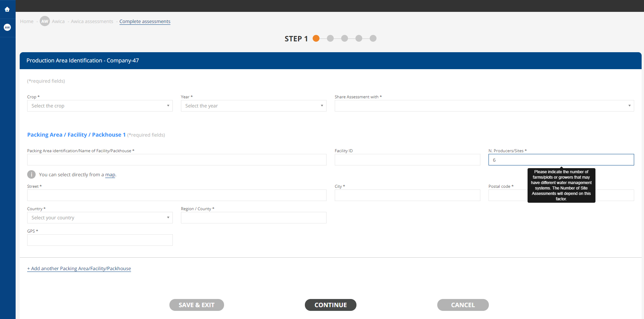Add another Packing Area/Facility/Packhouse
This screenshot has width=644, height=319.
coord(79,268)
